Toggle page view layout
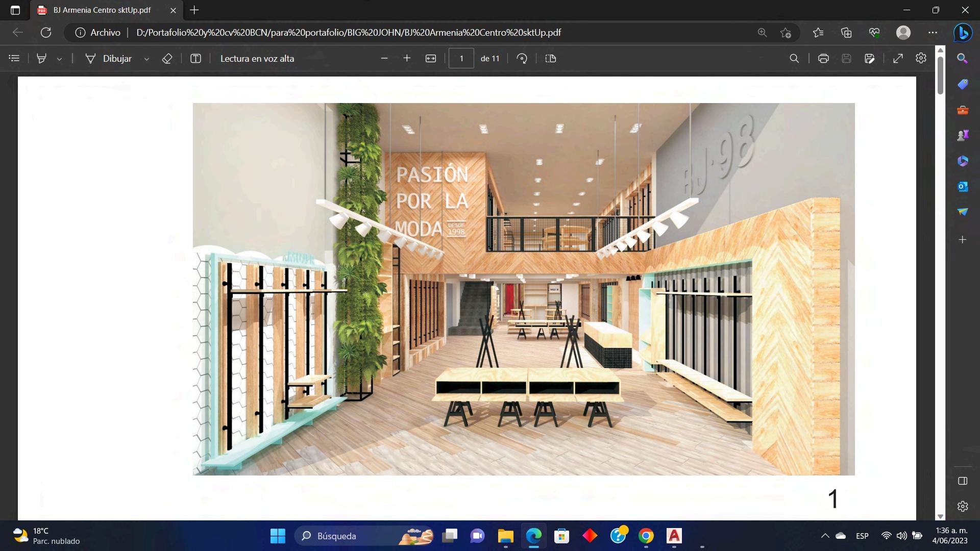 550,59
